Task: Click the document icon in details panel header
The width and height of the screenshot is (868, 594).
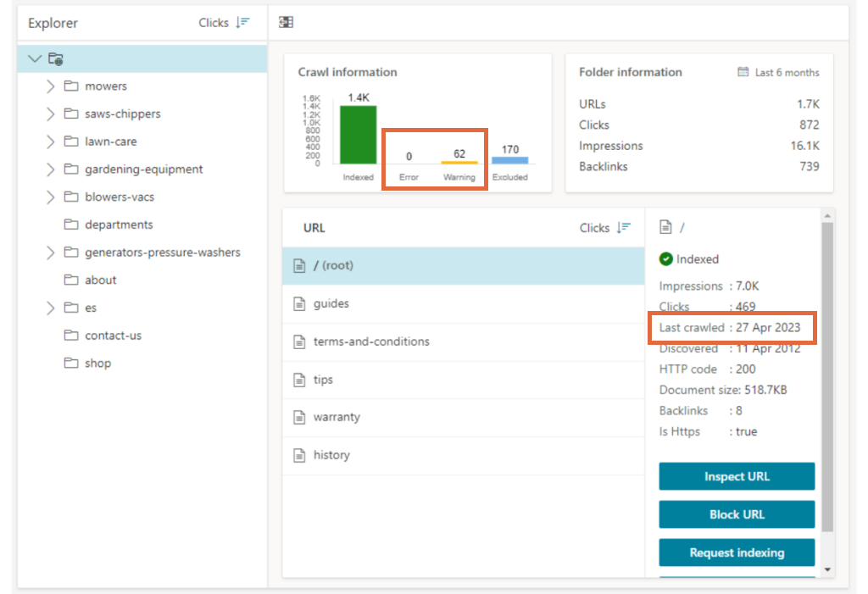Action: pyautogui.click(x=665, y=227)
